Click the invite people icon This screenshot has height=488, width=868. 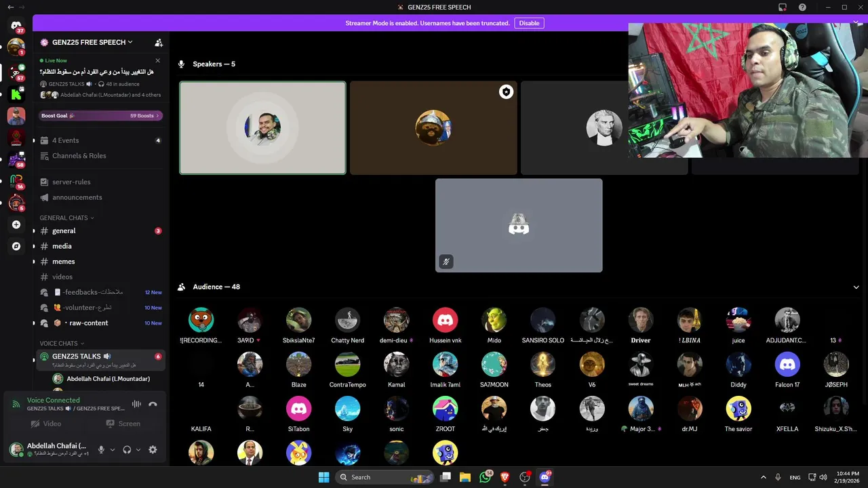(159, 42)
